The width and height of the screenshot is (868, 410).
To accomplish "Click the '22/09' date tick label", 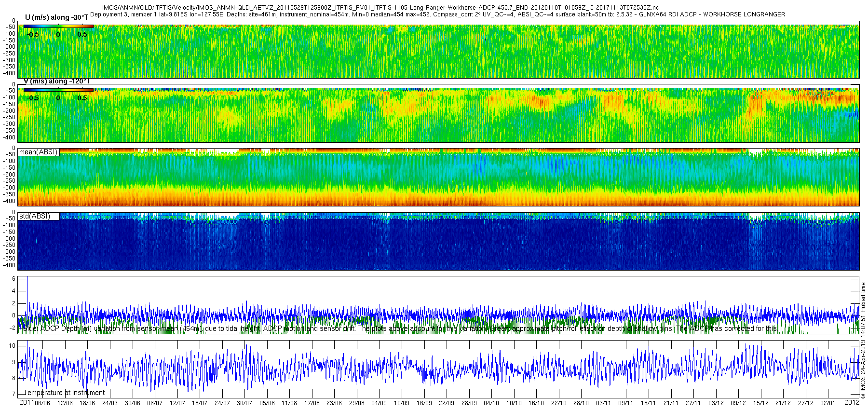I will [x=446, y=403].
